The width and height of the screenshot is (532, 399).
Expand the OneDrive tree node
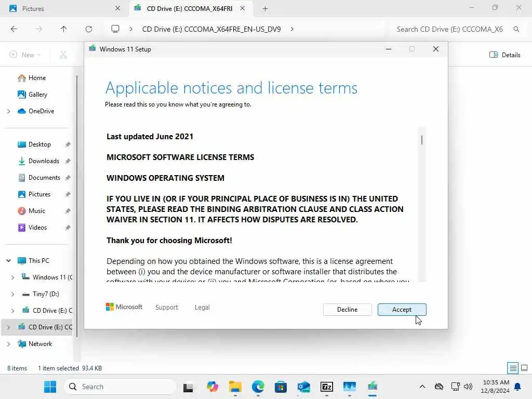(8, 111)
